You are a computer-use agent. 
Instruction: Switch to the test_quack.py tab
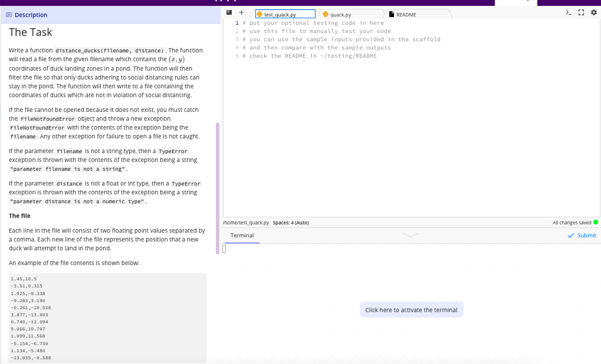(x=285, y=15)
